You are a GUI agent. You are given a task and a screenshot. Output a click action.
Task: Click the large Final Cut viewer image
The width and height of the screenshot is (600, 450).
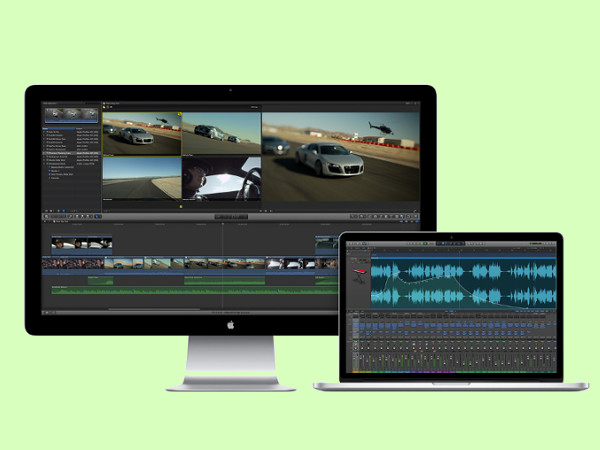(x=341, y=157)
